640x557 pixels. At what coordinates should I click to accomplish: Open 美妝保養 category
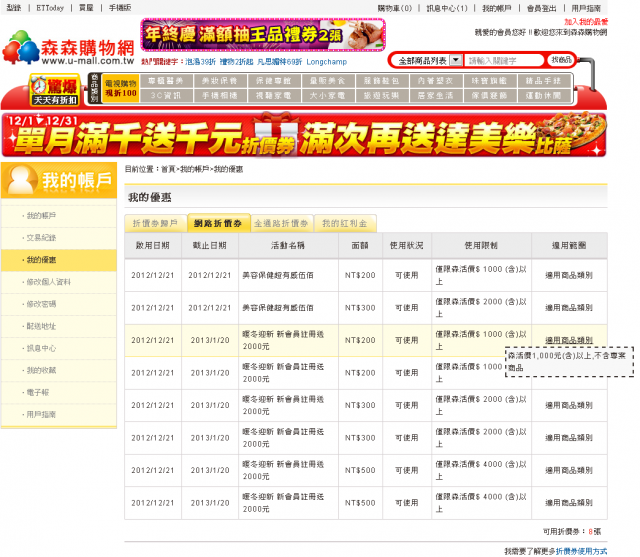(x=220, y=81)
